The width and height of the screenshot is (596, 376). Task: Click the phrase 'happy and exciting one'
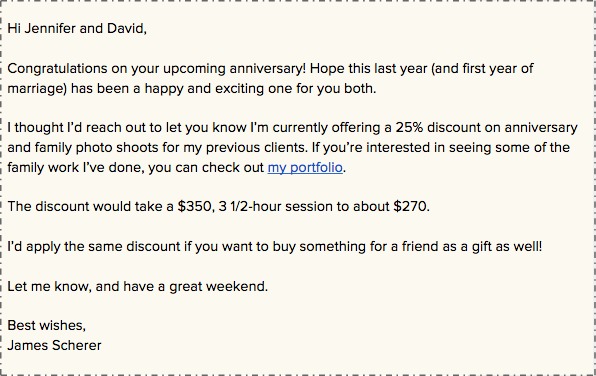click(216, 89)
